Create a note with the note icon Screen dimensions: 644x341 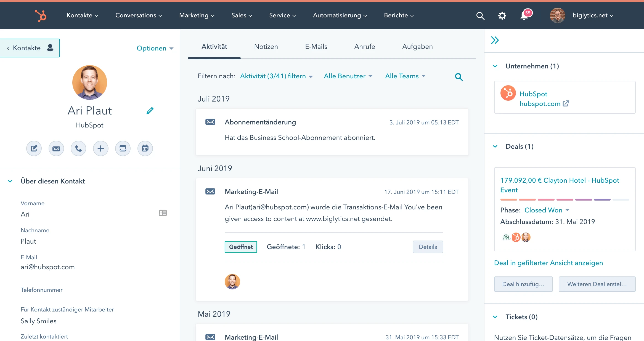tap(34, 148)
